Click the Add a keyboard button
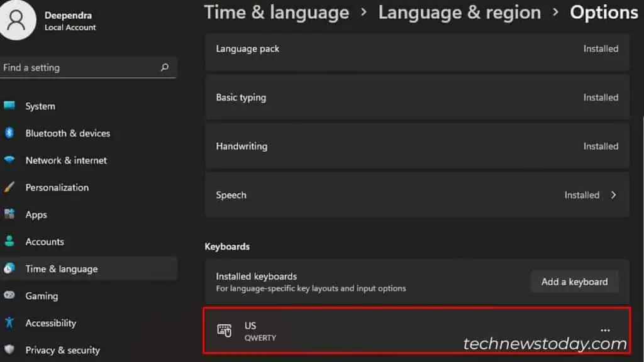This screenshot has width=644, height=362. point(574,281)
